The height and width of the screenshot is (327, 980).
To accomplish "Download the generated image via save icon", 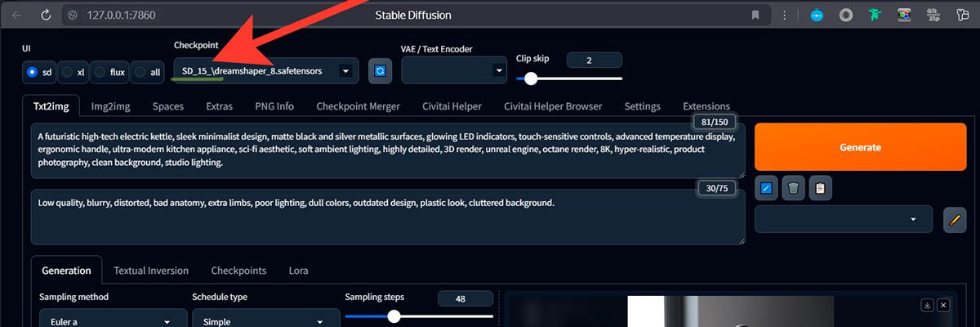I will 927,305.
